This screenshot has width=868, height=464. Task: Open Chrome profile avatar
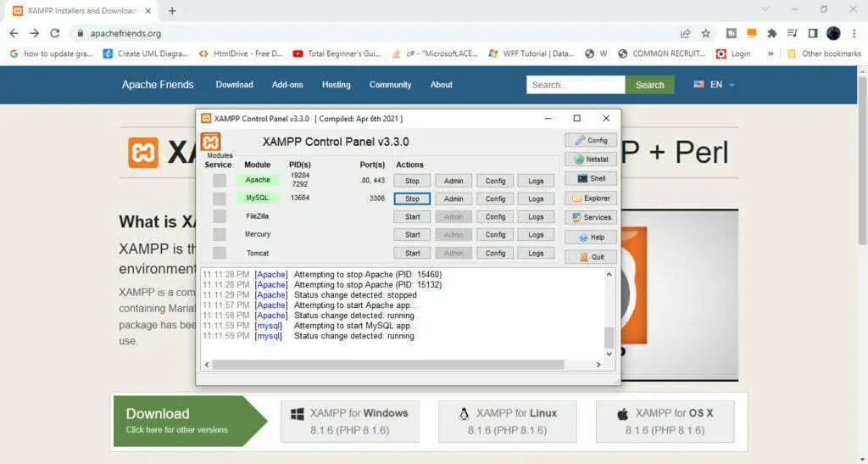834,34
